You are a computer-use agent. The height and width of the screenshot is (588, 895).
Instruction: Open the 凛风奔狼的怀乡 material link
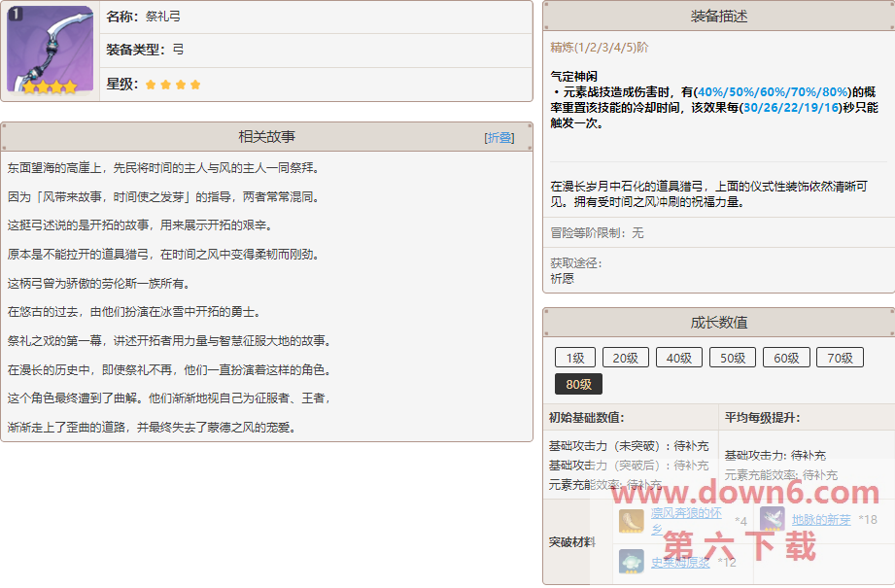[686, 521]
